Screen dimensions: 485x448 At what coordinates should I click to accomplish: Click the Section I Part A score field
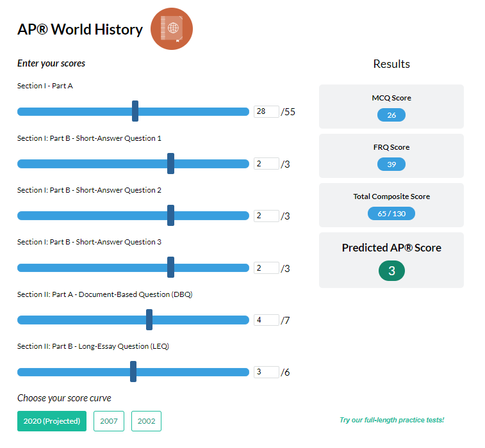coord(266,111)
